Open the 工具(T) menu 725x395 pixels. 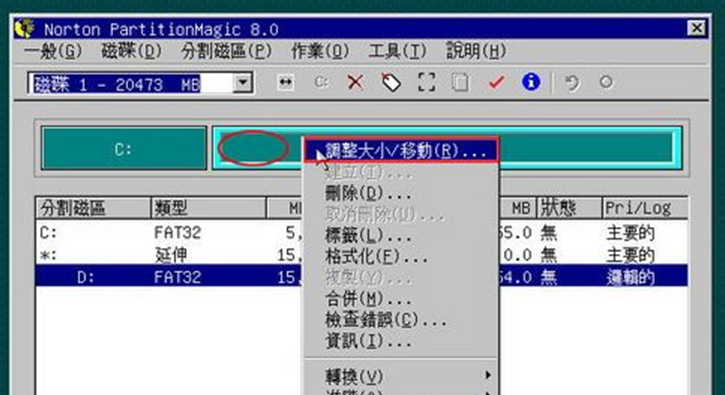tap(398, 51)
